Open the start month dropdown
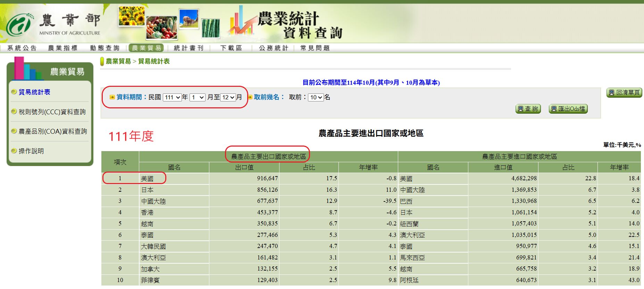Screen dimensions: 644x289 (197, 97)
